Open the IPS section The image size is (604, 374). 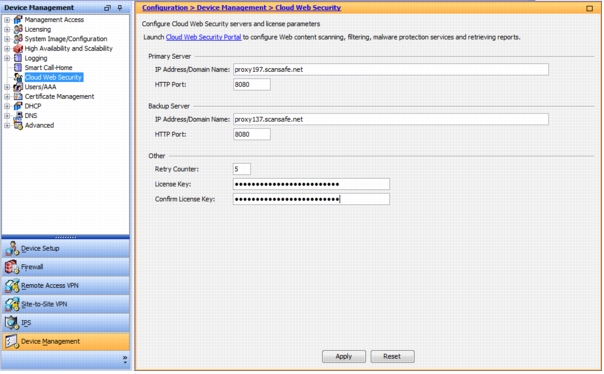click(66, 323)
